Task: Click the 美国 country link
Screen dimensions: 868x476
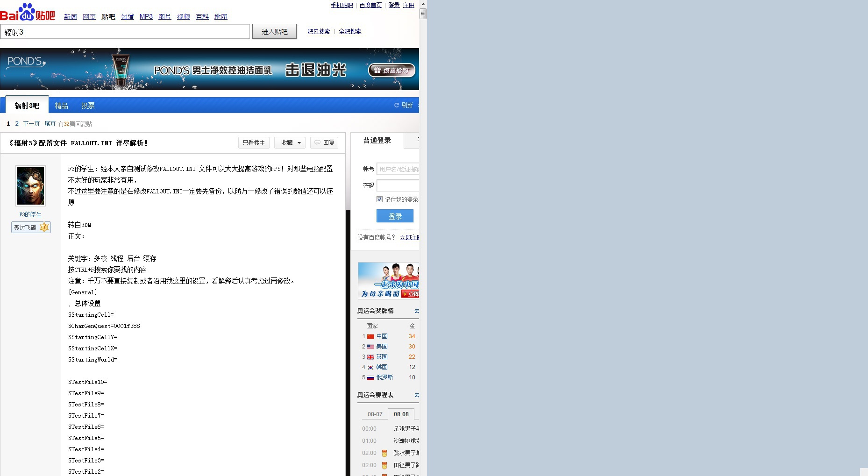Action: (x=382, y=347)
